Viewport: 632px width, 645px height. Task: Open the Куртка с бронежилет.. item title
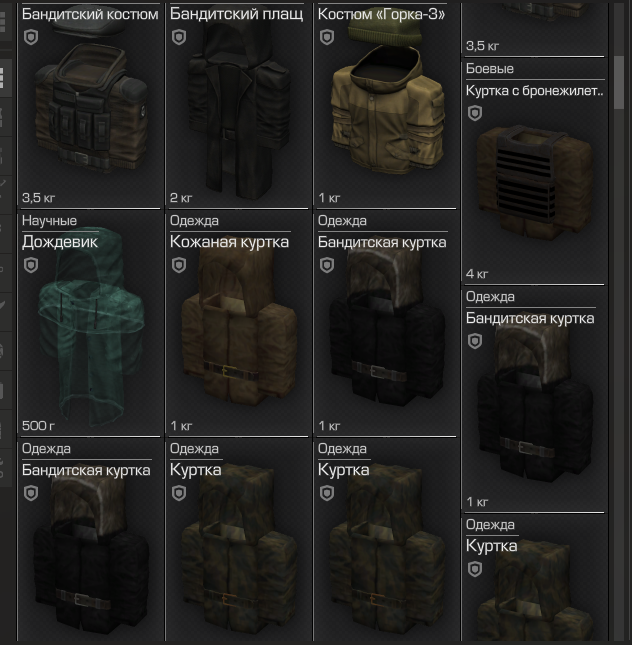point(534,90)
